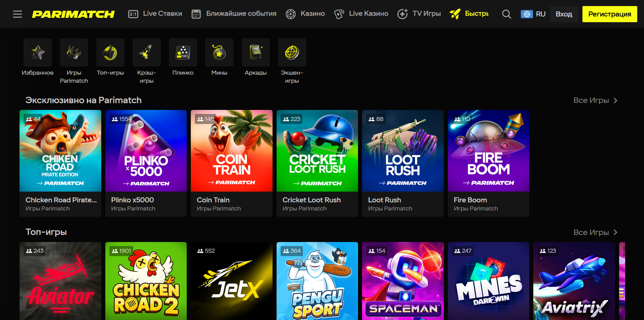The width and height of the screenshot is (644, 320).
Task: Click the search magnifier icon
Action: (x=506, y=14)
